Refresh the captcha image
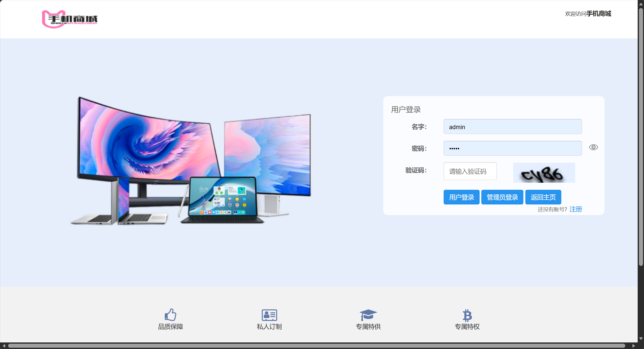The image size is (644, 349). (544, 173)
